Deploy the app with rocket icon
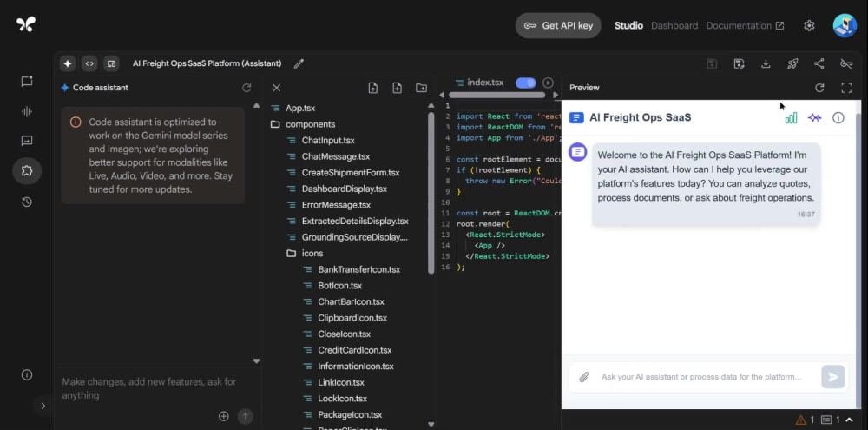Screen dimensions: 868x430 [x=792, y=63]
